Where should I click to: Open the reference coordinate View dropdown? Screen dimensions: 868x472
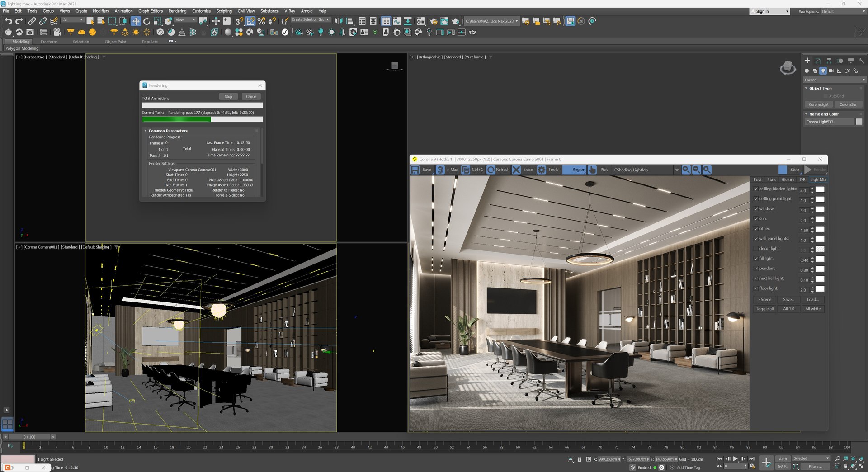(185, 20)
